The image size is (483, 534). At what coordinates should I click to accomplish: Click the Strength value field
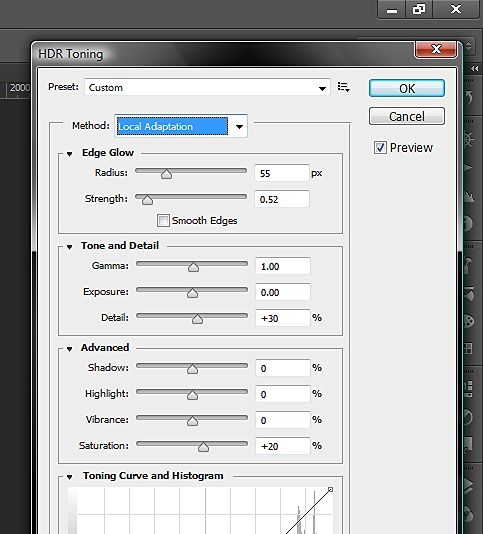click(282, 199)
